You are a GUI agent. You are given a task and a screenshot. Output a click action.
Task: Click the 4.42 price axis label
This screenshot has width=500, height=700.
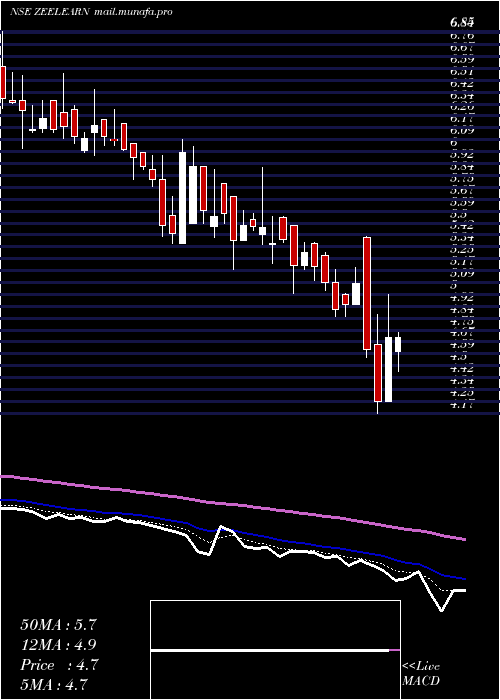[x=462, y=369]
